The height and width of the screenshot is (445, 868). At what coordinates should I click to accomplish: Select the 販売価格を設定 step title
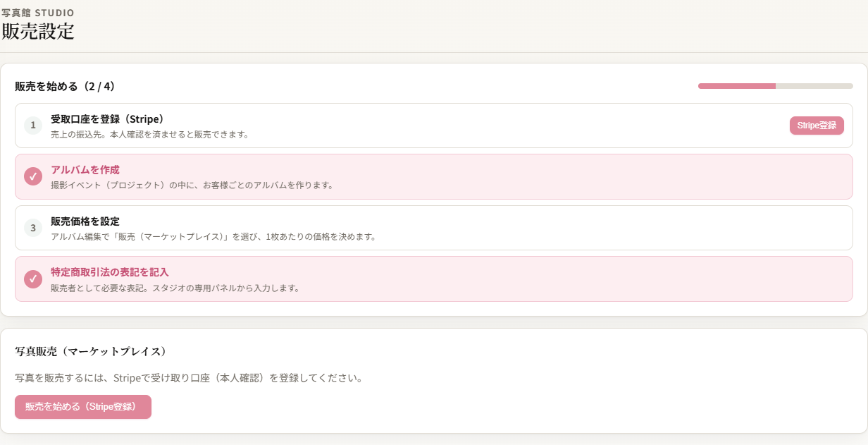[85, 221]
